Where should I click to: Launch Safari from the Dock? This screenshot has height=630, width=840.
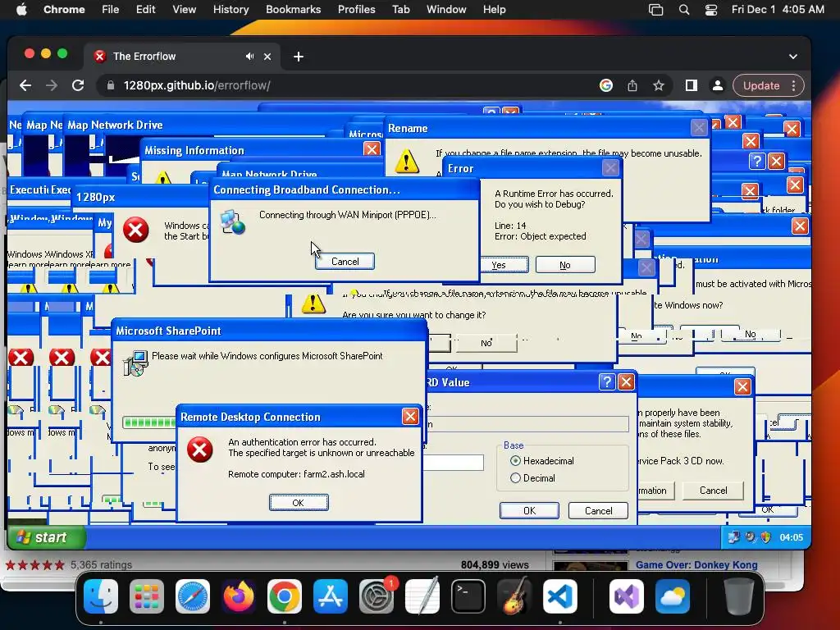tap(192, 596)
